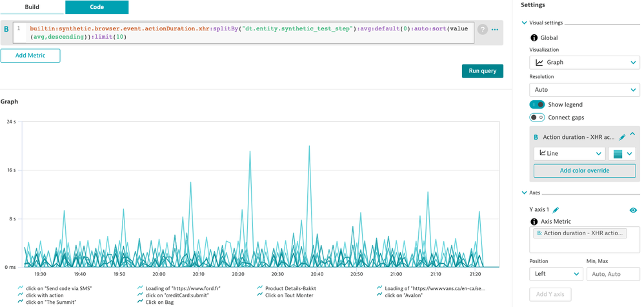Image resolution: width=644 pixels, height=307 pixels.
Task: Open the series color palette swatch
Action: 622,154
